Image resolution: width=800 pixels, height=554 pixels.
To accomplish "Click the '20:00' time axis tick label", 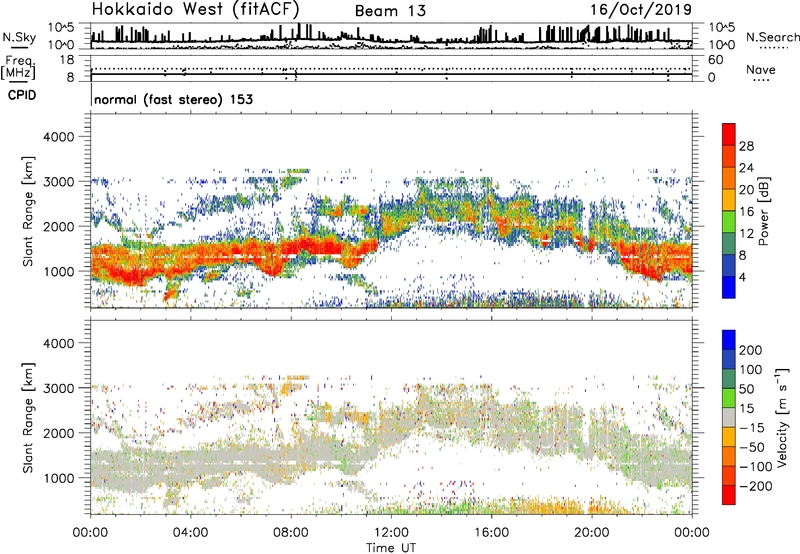I will coord(591,533).
